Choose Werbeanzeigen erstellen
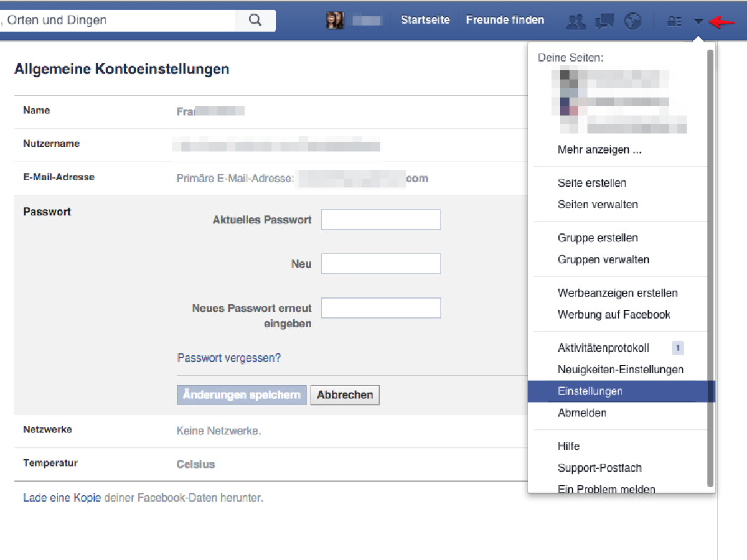This screenshot has height=560, width=747. (x=618, y=293)
